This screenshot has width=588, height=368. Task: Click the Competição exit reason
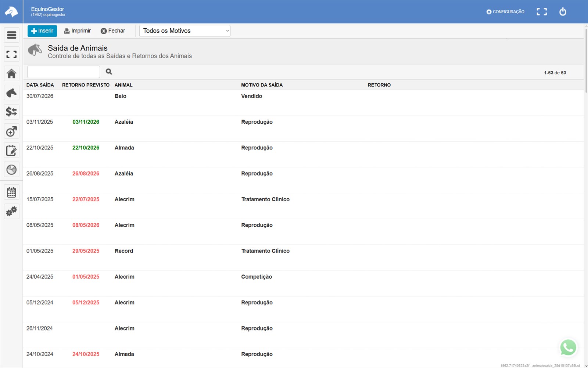257,277
